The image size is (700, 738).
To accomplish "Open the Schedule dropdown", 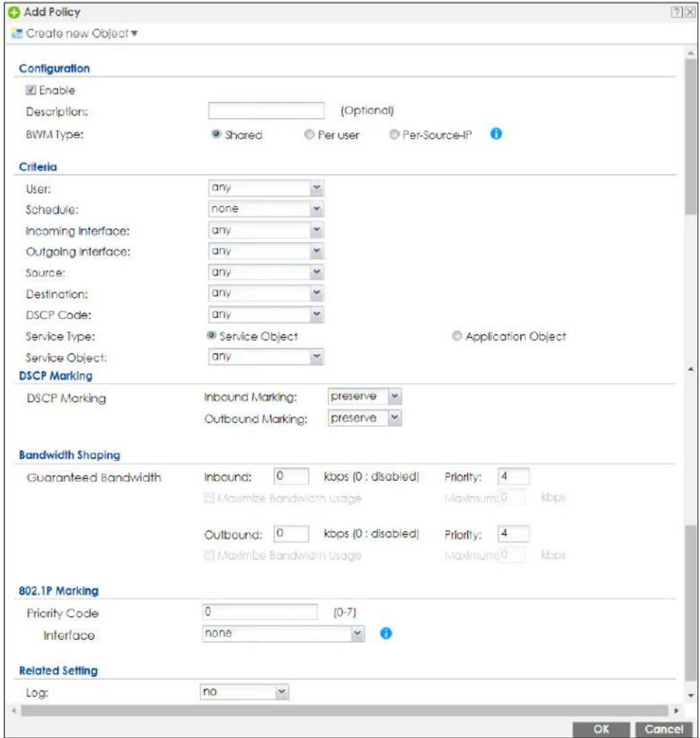I will pyautogui.click(x=266, y=209).
